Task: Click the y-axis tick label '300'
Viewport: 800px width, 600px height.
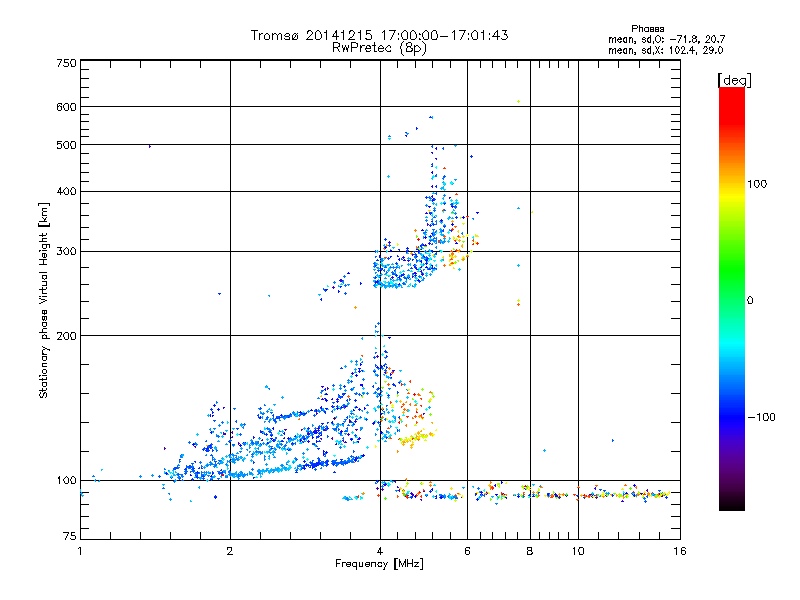Action: 66,252
